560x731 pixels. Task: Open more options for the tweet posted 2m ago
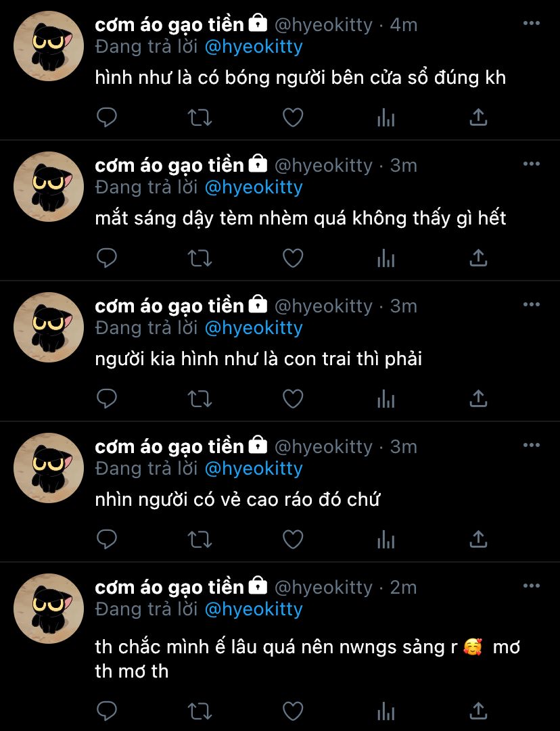tap(531, 586)
